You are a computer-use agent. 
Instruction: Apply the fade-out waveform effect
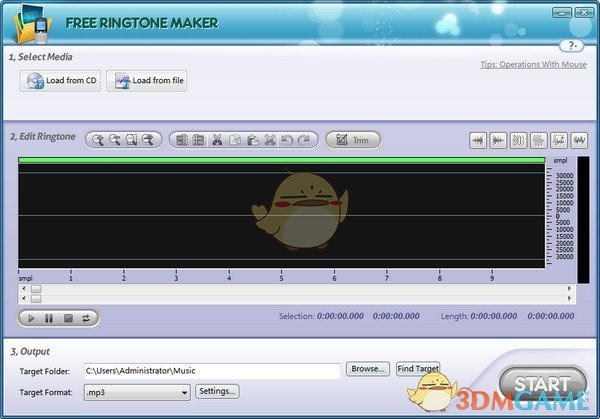click(x=498, y=140)
